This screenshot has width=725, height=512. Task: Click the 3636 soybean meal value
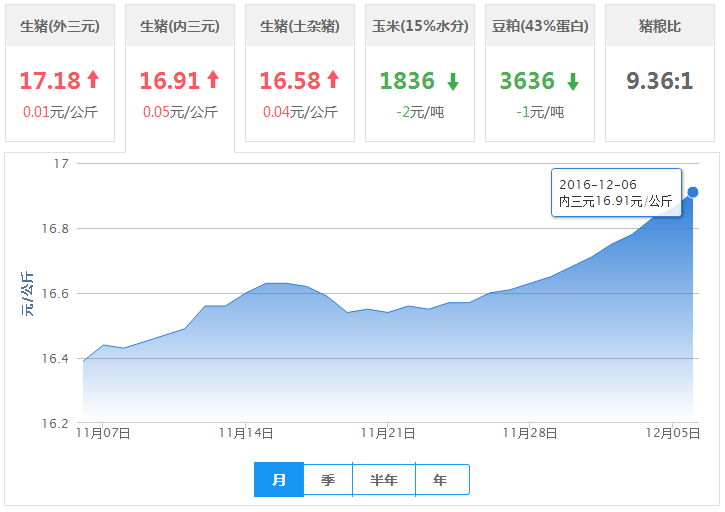527,81
